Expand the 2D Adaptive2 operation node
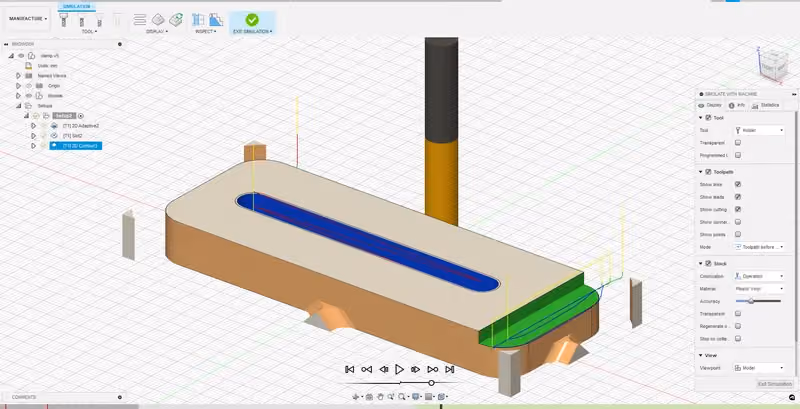The width and height of the screenshot is (800, 409). tap(33, 125)
